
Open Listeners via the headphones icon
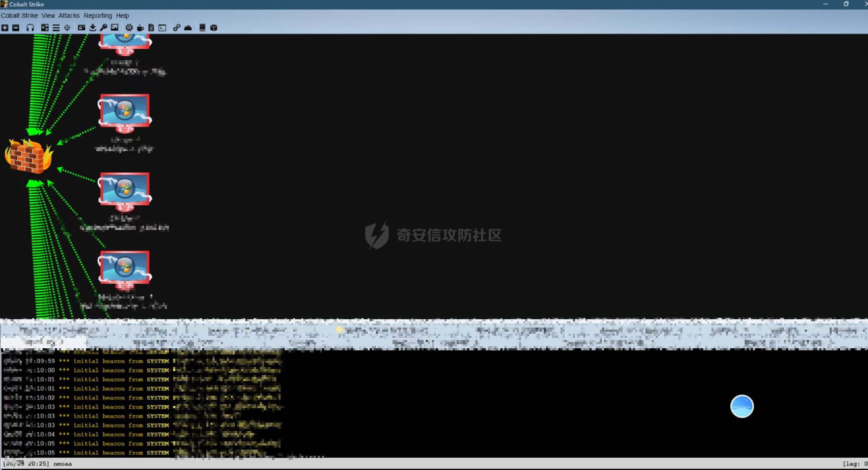click(x=30, y=28)
